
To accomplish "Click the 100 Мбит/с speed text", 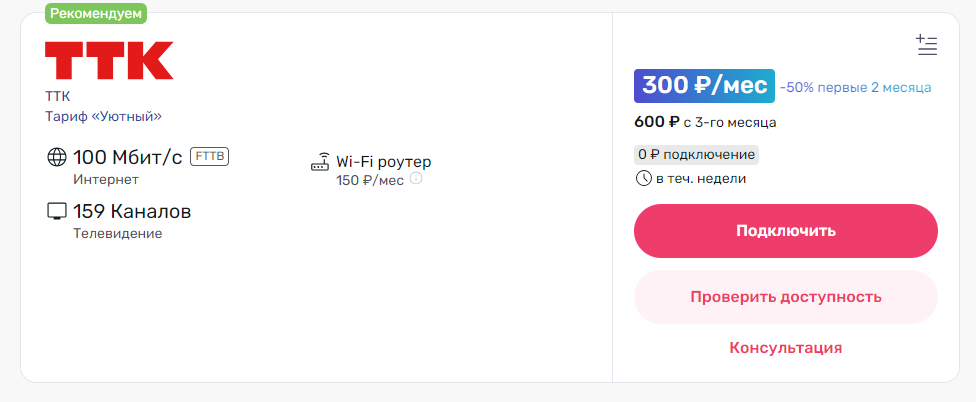I will pyautogui.click(x=128, y=157).
